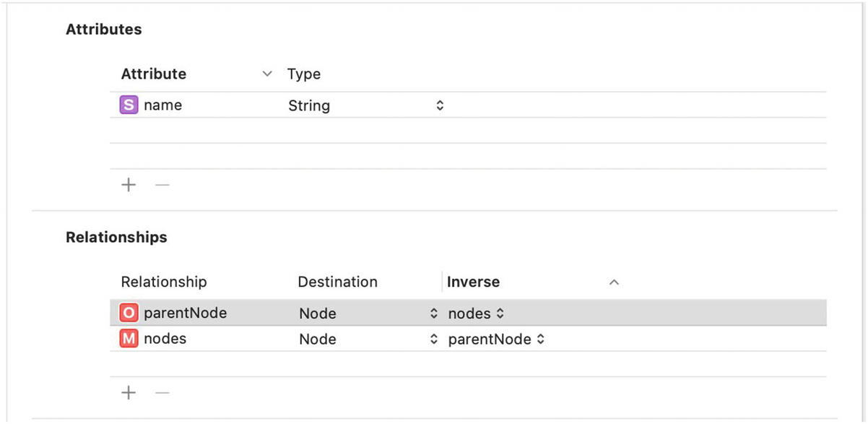The width and height of the screenshot is (868, 424).
Task: Select the nodes relationship row name
Action: (165, 339)
